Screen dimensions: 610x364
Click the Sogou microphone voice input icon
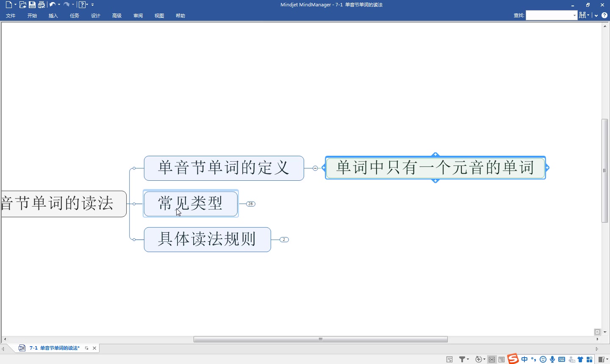tap(552, 359)
